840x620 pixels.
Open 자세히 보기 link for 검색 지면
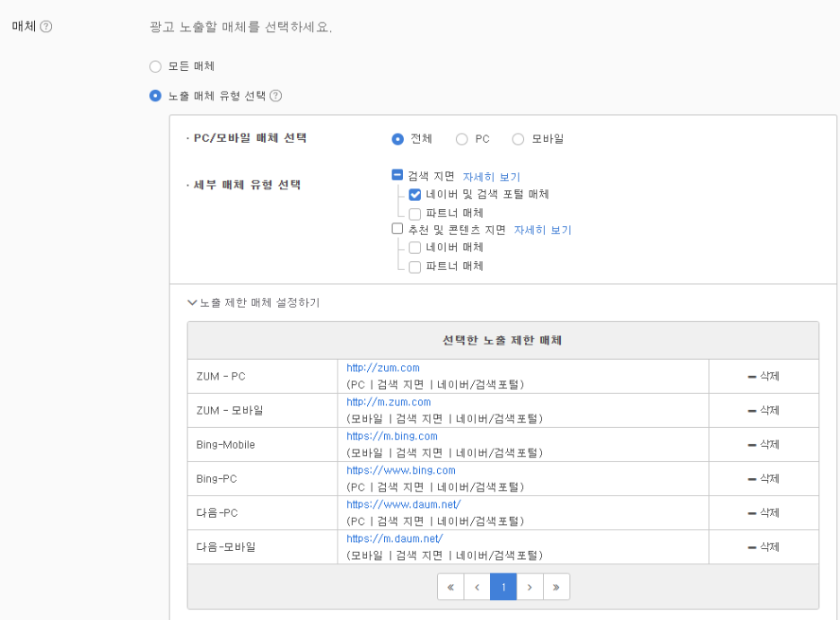coord(491,177)
